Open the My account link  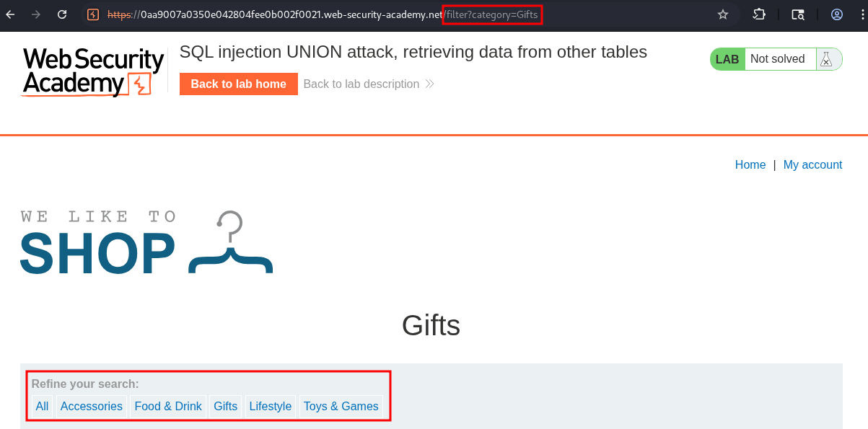812,165
